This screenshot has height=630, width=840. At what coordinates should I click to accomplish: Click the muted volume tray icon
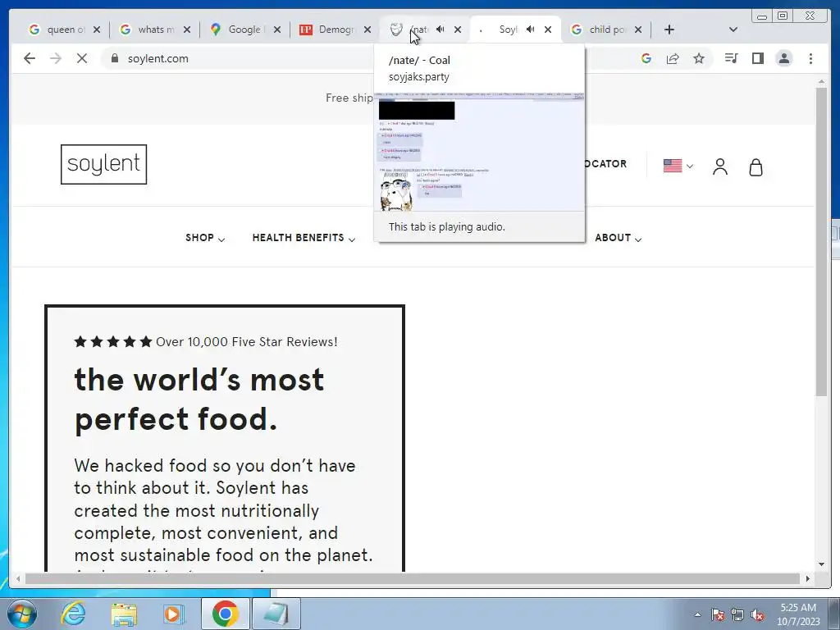tap(757, 614)
